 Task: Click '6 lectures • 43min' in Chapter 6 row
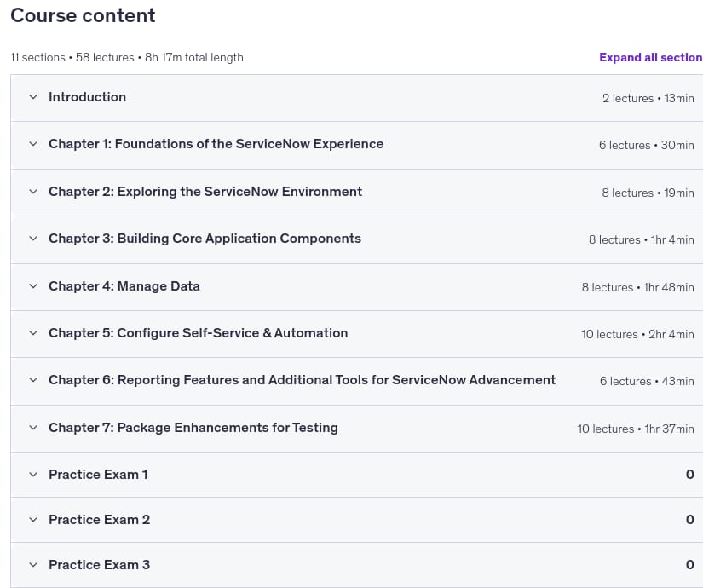tap(647, 381)
